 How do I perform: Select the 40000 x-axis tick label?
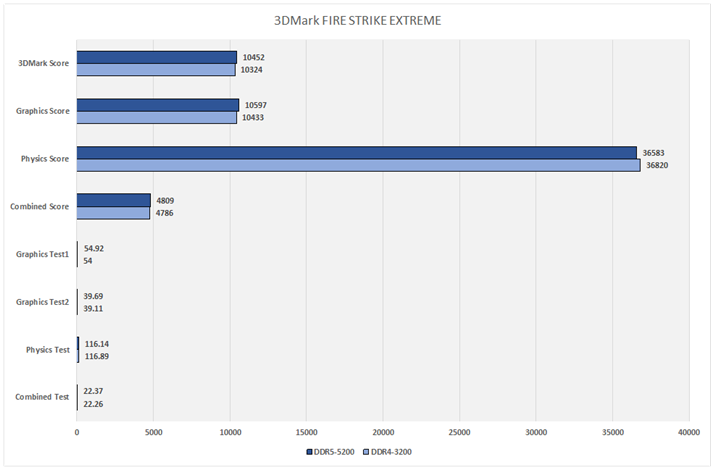pyautogui.click(x=688, y=432)
